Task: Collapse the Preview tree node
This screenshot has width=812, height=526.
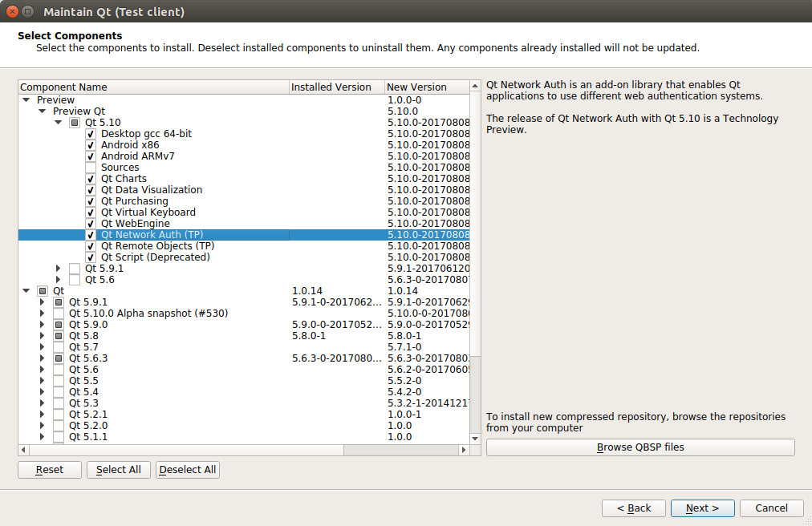Action: (x=26, y=100)
